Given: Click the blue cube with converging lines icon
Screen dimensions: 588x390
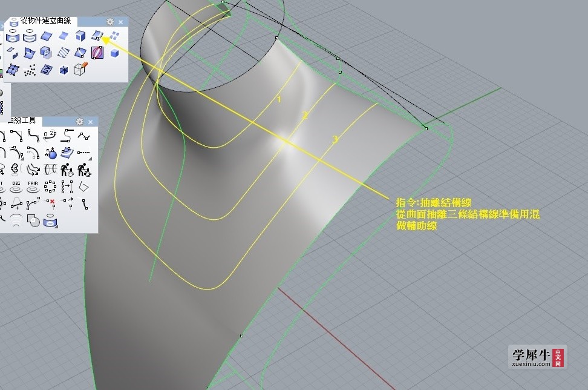Looking at the screenshot, I should [x=64, y=70].
